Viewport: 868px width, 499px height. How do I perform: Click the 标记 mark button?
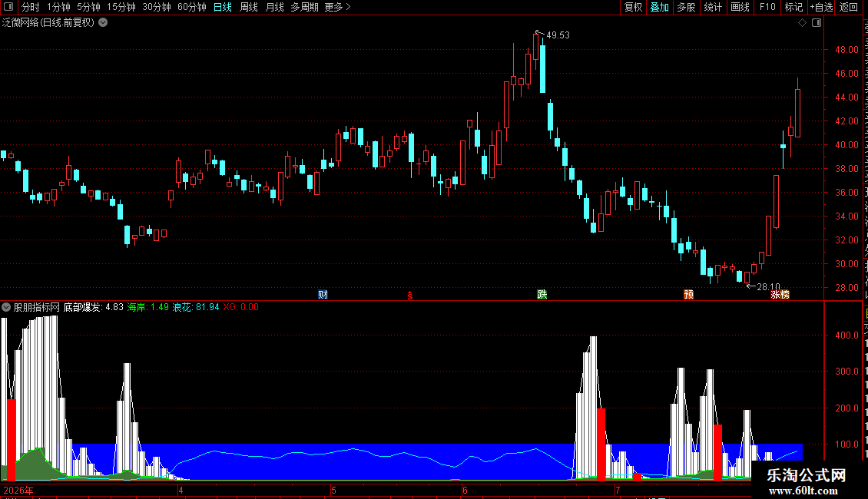point(793,7)
